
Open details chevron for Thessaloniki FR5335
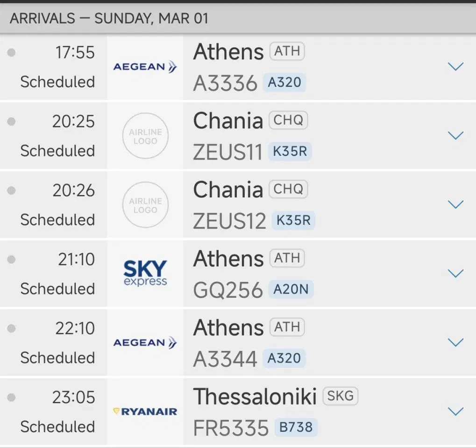tap(455, 411)
